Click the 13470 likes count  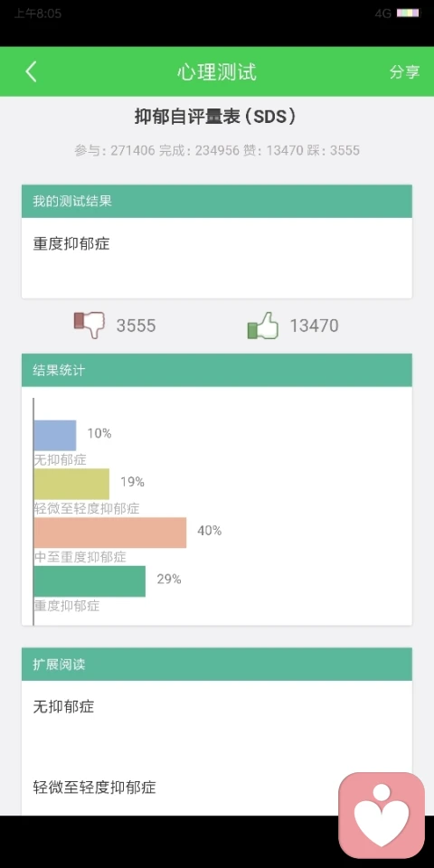pos(314,325)
